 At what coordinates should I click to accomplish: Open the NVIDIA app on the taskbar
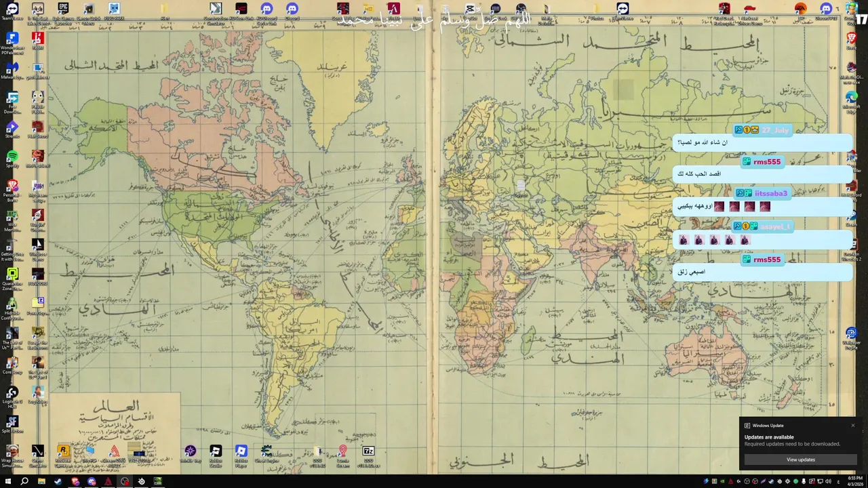point(157,481)
